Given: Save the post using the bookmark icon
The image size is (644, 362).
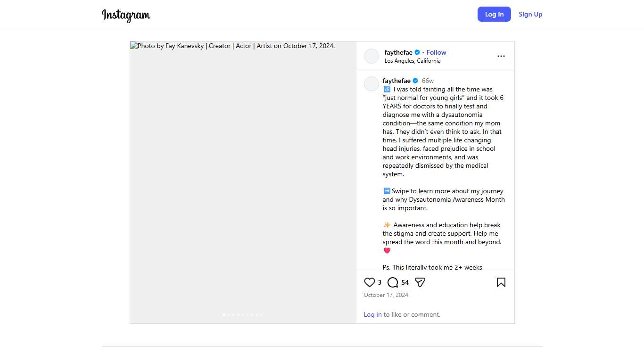Looking at the screenshot, I should tap(501, 282).
